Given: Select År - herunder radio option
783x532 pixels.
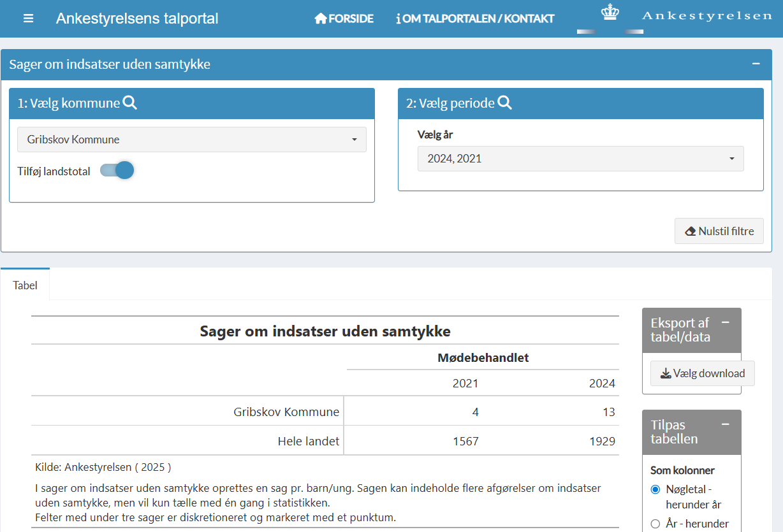Looking at the screenshot, I should (x=655, y=524).
